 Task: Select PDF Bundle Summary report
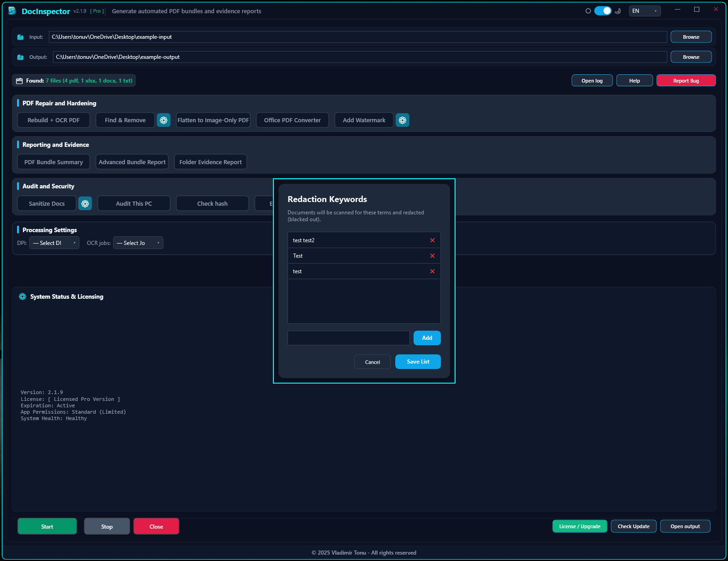(53, 162)
